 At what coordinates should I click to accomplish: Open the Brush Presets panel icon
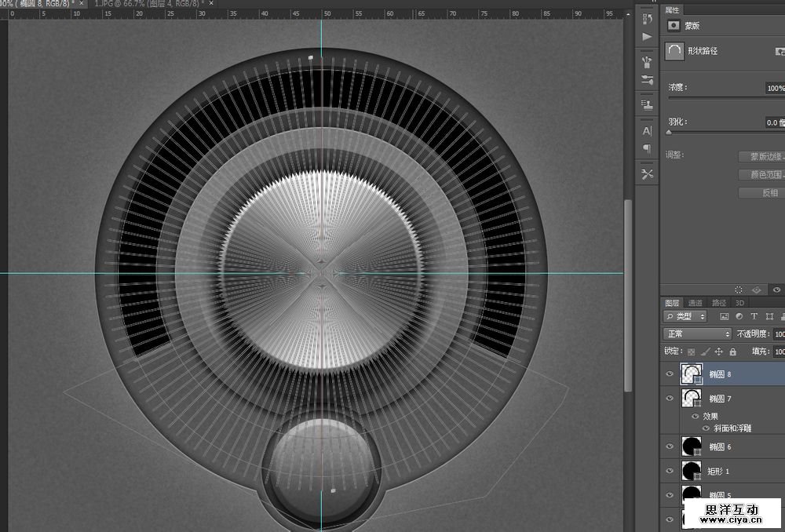tap(647, 62)
